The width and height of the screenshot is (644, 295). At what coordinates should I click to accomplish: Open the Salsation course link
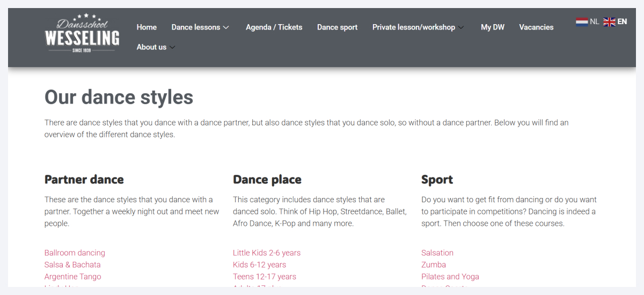tap(437, 253)
